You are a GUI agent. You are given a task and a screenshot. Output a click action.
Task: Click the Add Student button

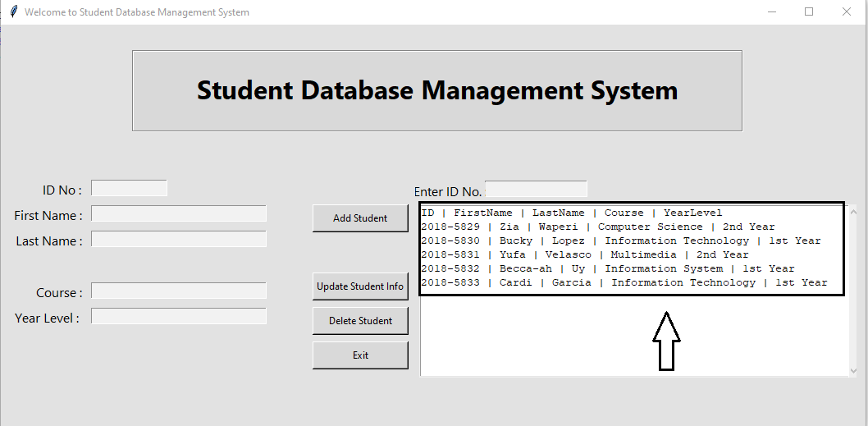click(x=360, y=218)
